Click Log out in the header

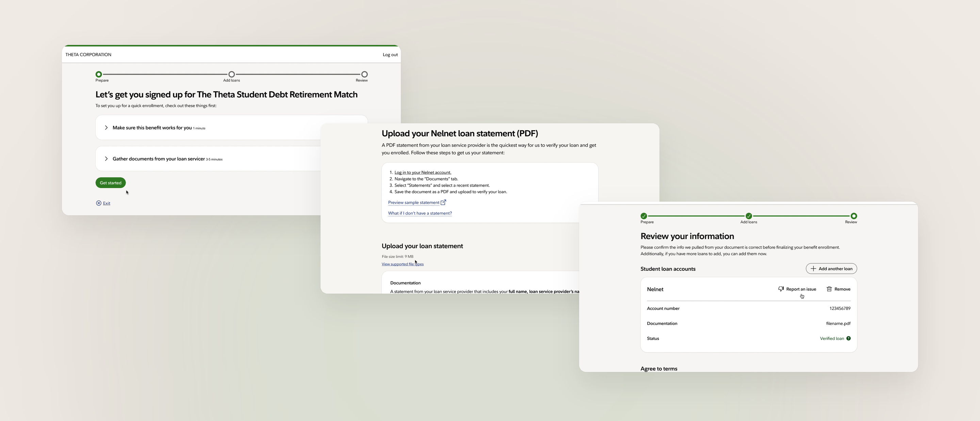(390, 55)
